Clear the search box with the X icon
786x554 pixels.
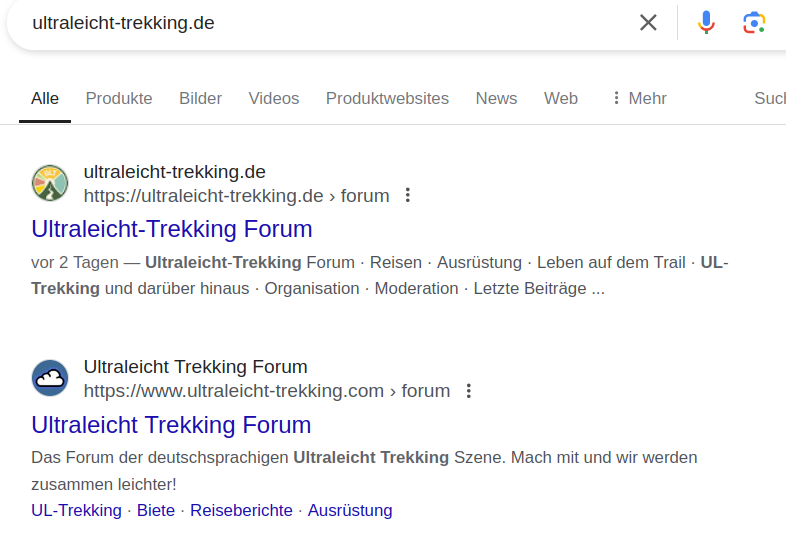[648, 22]
